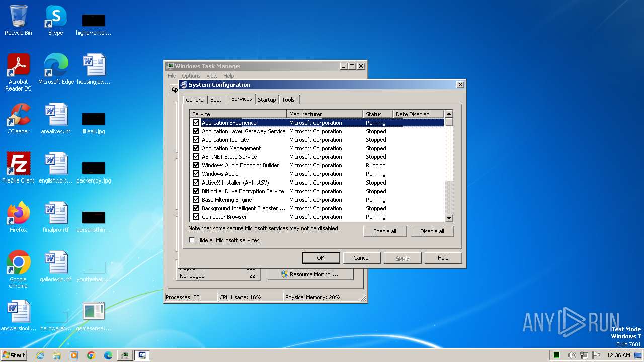Open Task Manager View menu
The height and width of the screenshot is (362, 644).
tap(212, 76)
